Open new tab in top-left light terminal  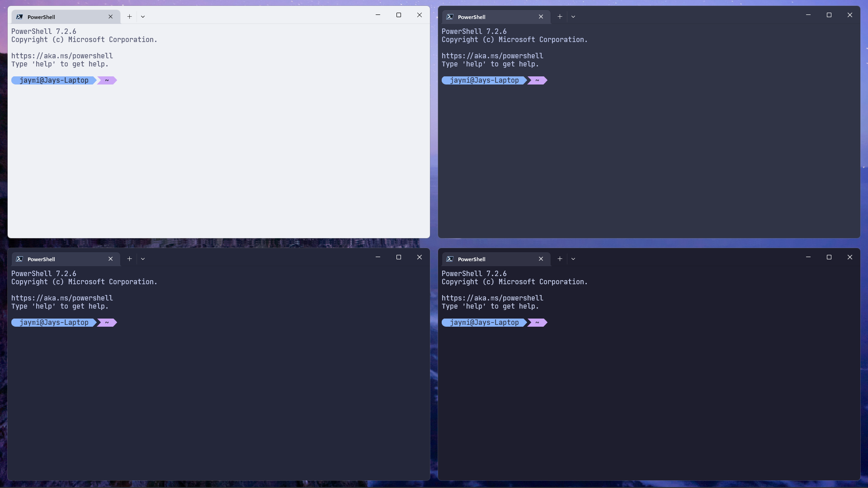pyautogui.click(x=129, y=17)
